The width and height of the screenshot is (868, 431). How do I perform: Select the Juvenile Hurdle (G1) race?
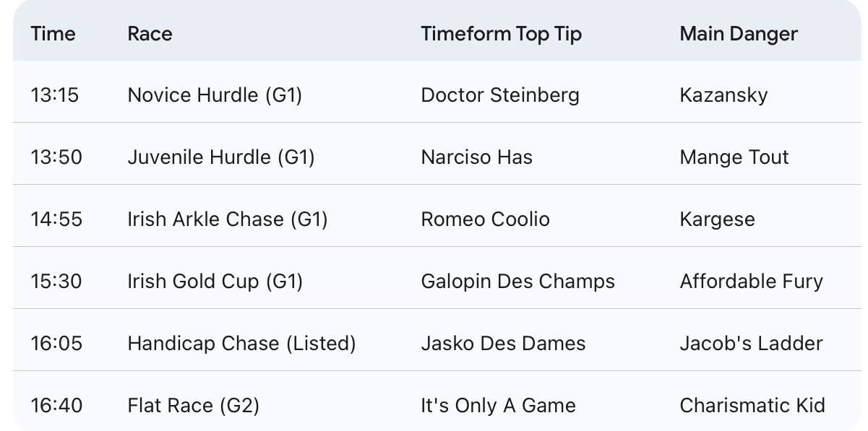(x=221, y=157)
